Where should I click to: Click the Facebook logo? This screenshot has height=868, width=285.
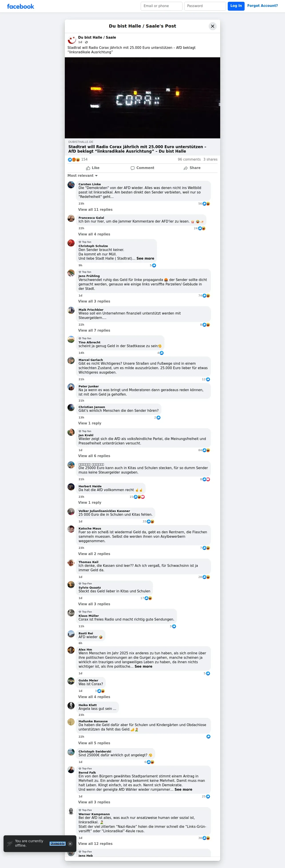(21, 6)
